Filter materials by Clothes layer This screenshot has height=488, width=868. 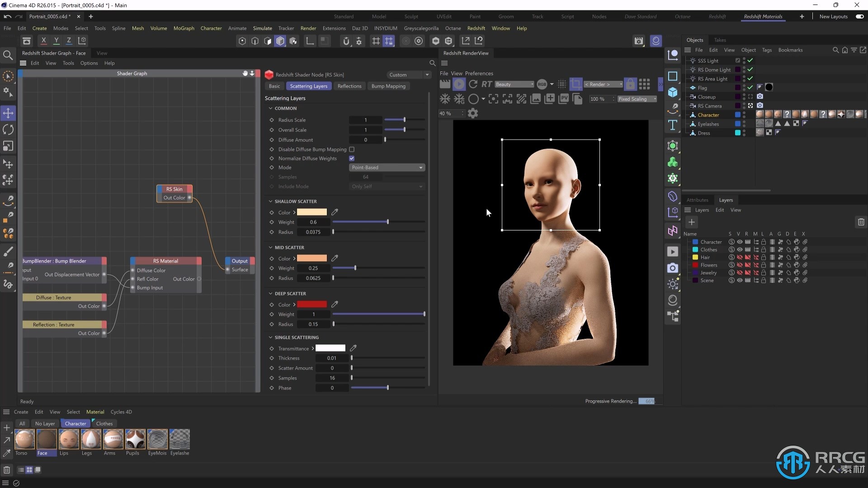pos(104,424)
